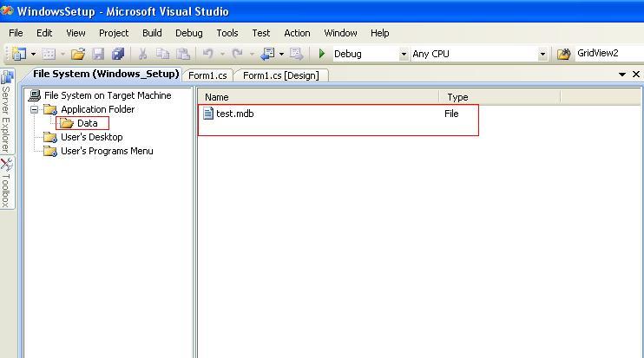Click the Save floppy disk icon

(x=98, y=54)
